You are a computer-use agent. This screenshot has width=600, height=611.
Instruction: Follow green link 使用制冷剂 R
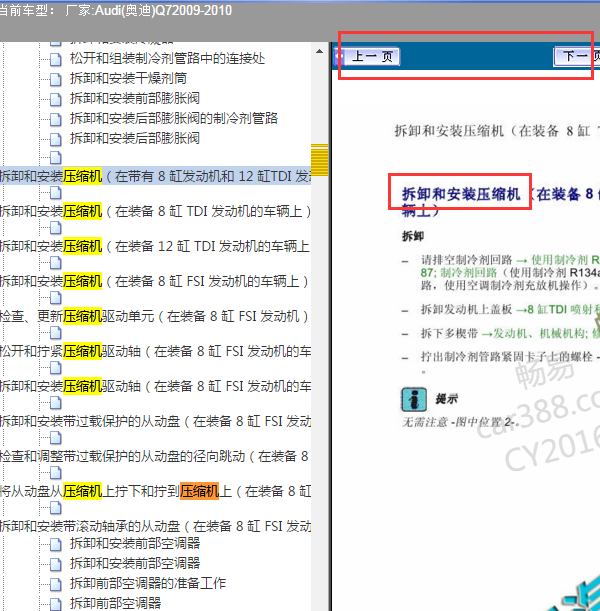pos(566,260)
